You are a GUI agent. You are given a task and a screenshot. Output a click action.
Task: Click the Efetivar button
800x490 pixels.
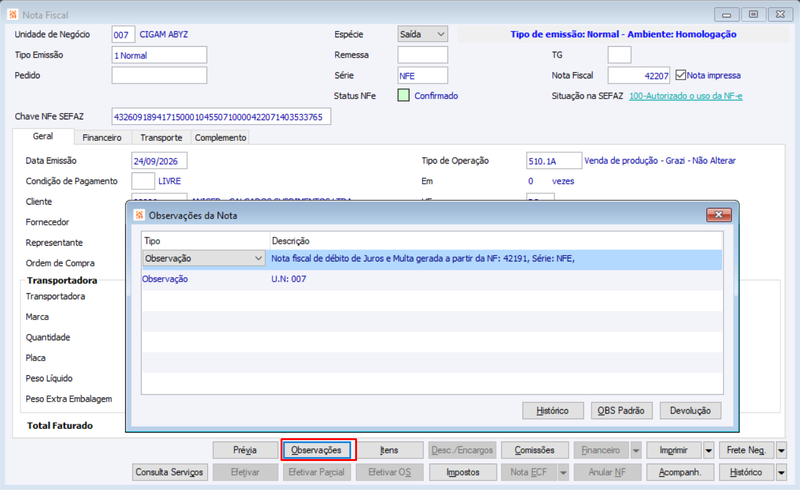click(245, 472)
